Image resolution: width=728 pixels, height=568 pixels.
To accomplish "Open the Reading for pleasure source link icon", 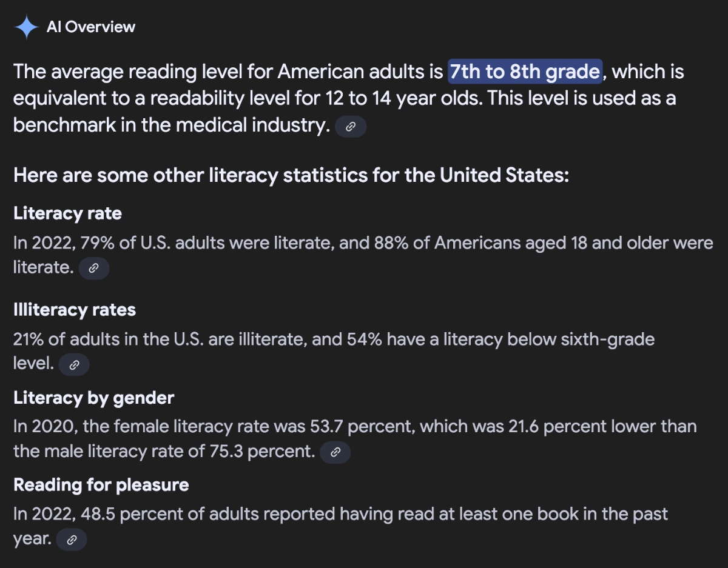I will coord(72,540).
